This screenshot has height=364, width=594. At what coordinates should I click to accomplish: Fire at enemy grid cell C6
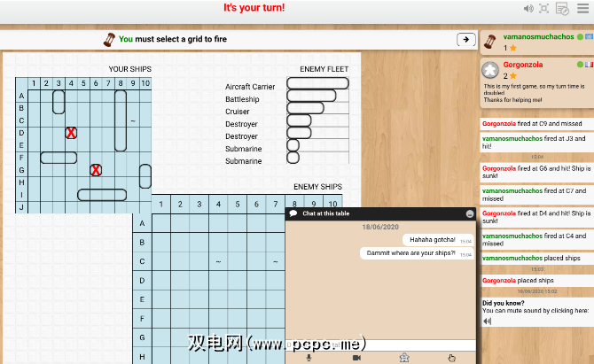click(x=256, y=261)
